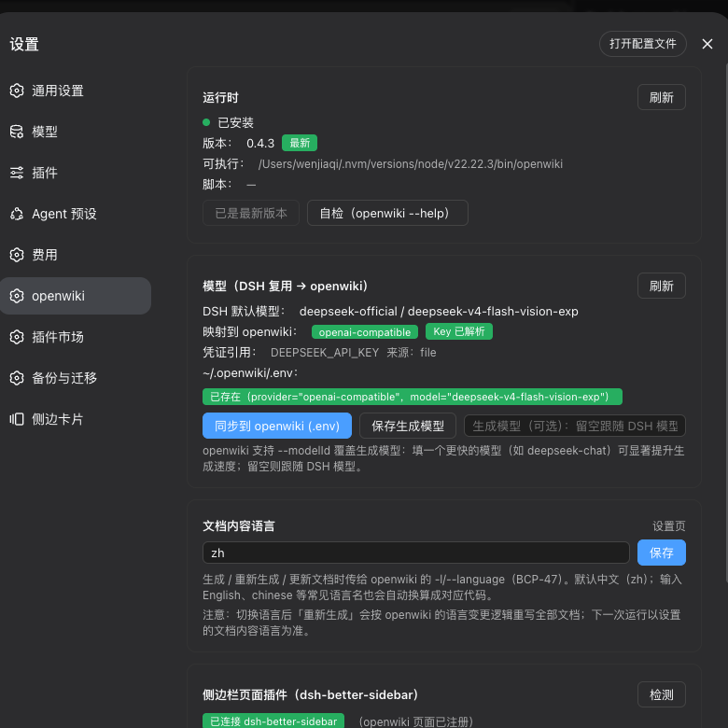Close the settings dialog with X
728x728 pixels.
[707, 44]
